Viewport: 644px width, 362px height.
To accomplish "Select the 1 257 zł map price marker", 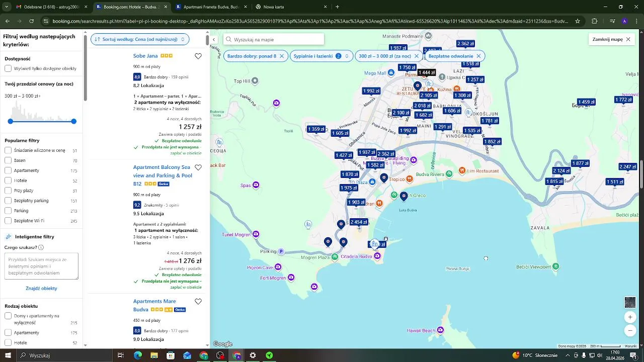I will coord(475,79).
